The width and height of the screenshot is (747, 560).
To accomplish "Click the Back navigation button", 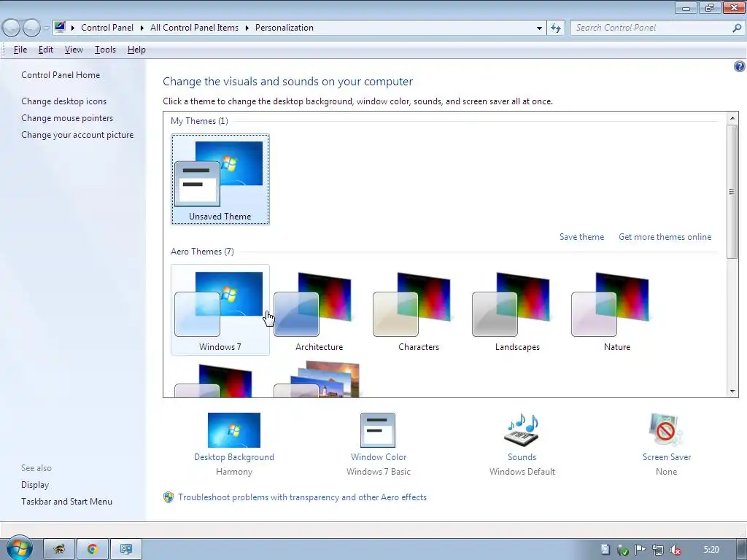I will 12,28.
